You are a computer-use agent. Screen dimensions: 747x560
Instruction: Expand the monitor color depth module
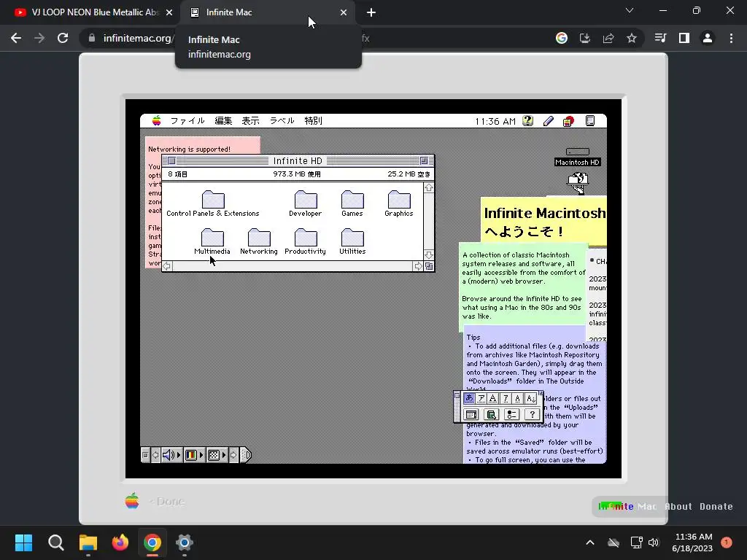(195, 455)
